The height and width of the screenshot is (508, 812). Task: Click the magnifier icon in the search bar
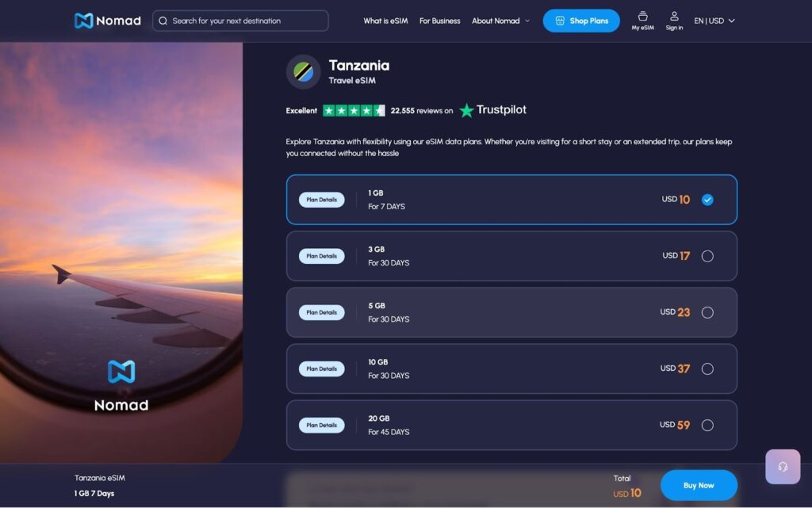coord(162,21)
